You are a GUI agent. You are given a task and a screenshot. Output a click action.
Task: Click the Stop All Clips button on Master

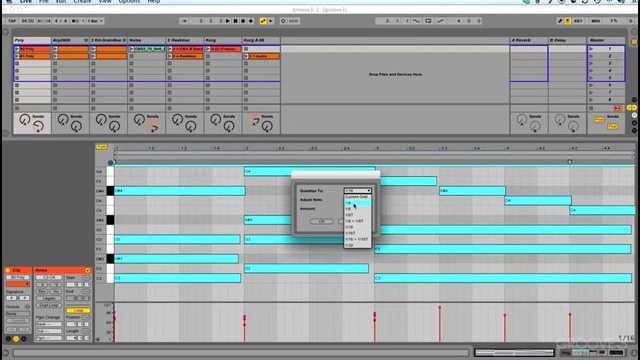(591, 108)
